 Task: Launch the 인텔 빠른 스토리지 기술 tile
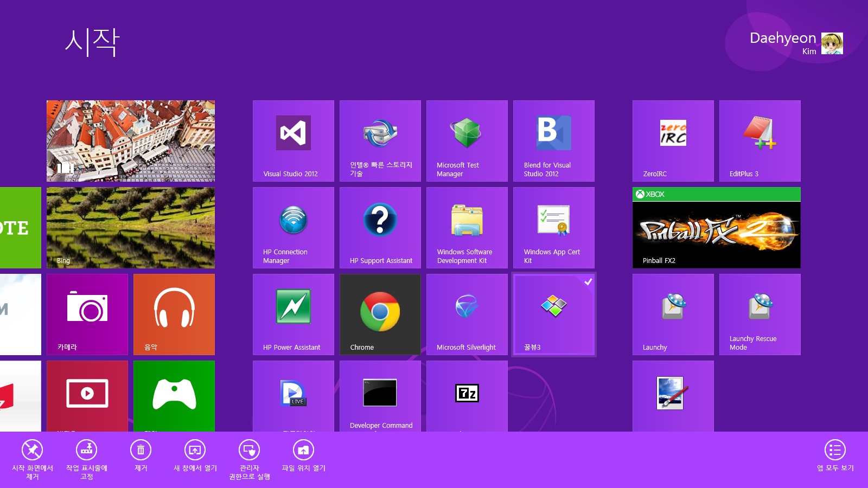(x=380, y=141)
